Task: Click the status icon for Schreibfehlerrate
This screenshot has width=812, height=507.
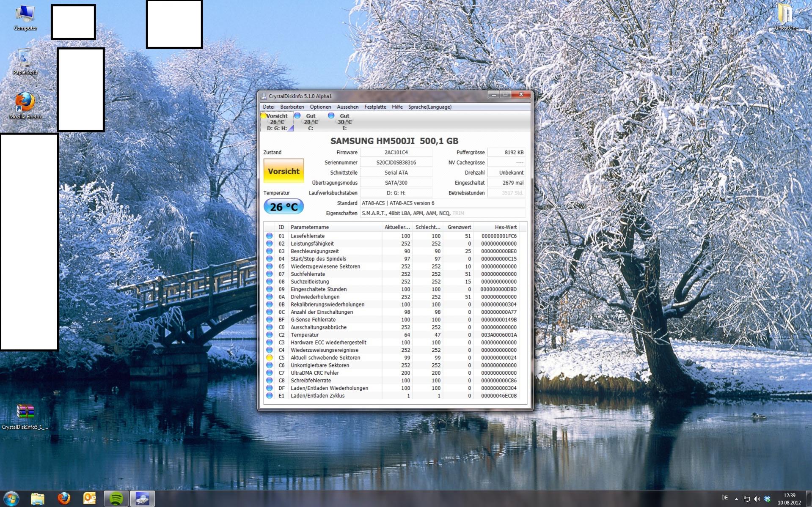Action: [269, 381]
